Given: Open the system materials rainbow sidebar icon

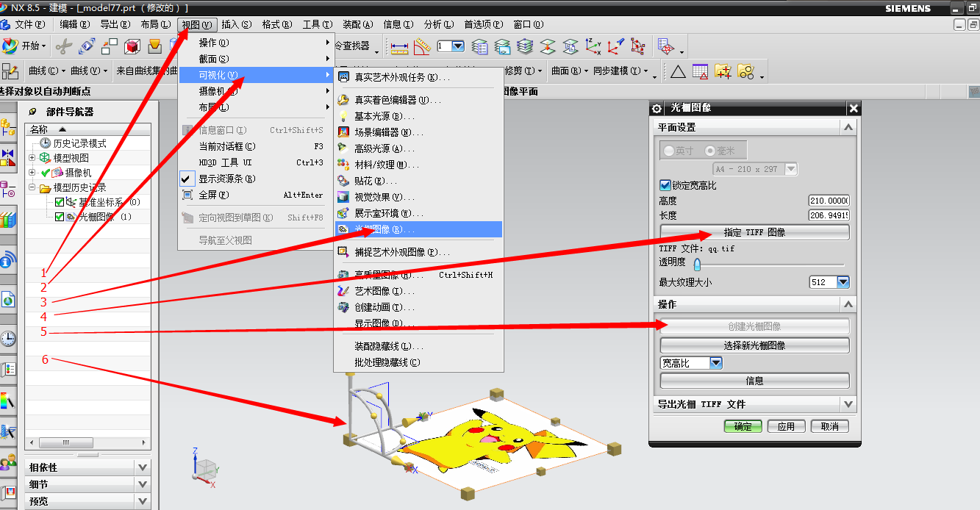Looking at the screenshot, I should 8,401.
